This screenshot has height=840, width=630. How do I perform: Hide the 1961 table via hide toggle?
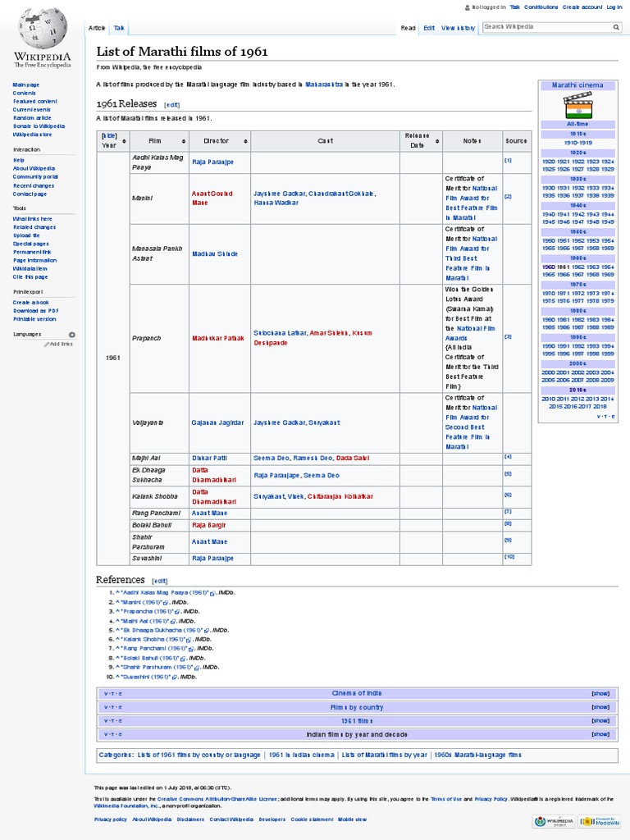point(109,136)
